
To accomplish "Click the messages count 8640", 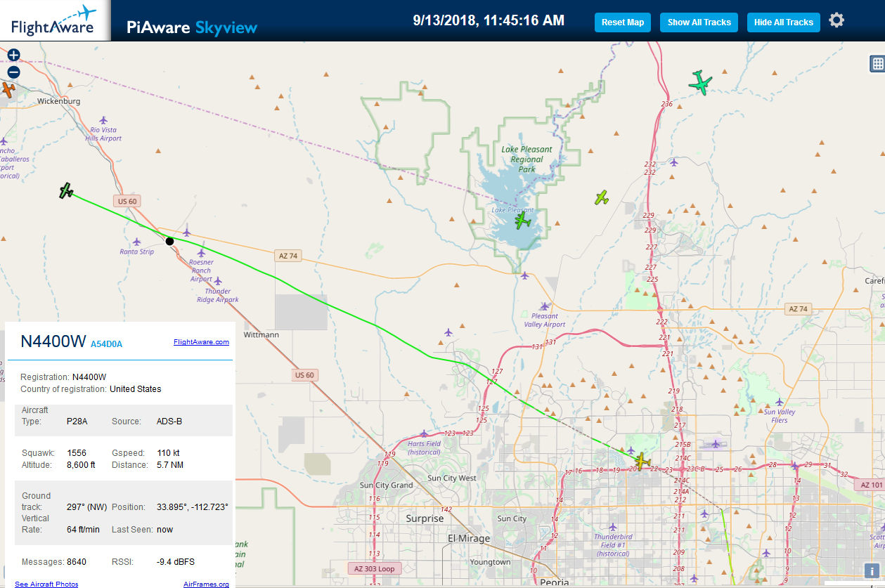I will click(x=77, y=562).
